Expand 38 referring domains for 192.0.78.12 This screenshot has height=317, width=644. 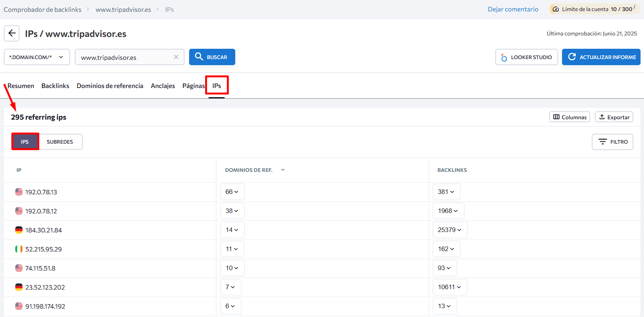coord(232,211)
